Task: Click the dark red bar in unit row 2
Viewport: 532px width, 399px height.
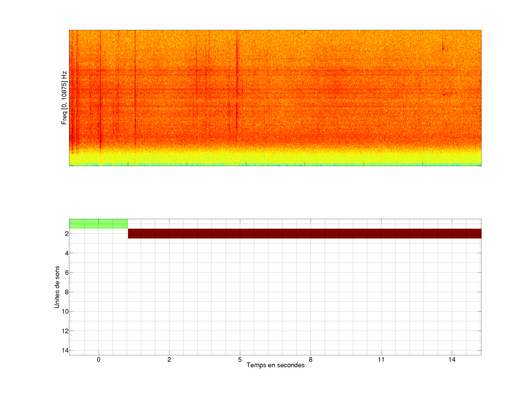Action: (x=304, y=233)
